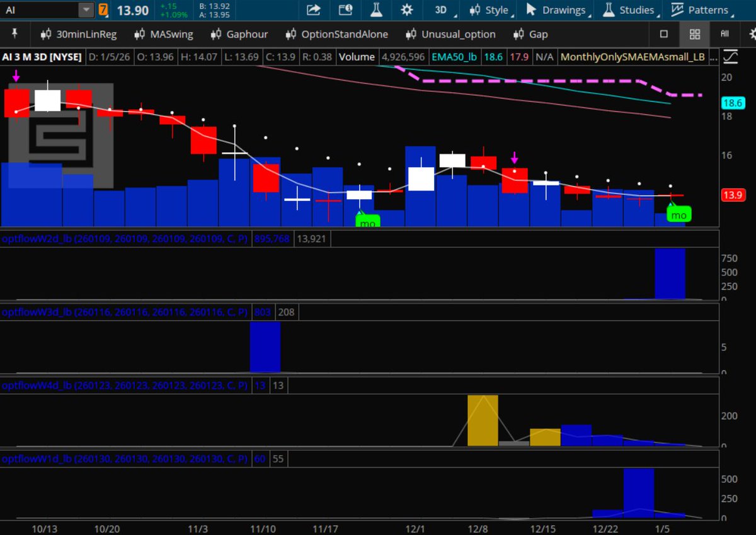
Task: Click the tall blue bar in optflowW1d
Action: pyautogui.click(x=639, y=494)
